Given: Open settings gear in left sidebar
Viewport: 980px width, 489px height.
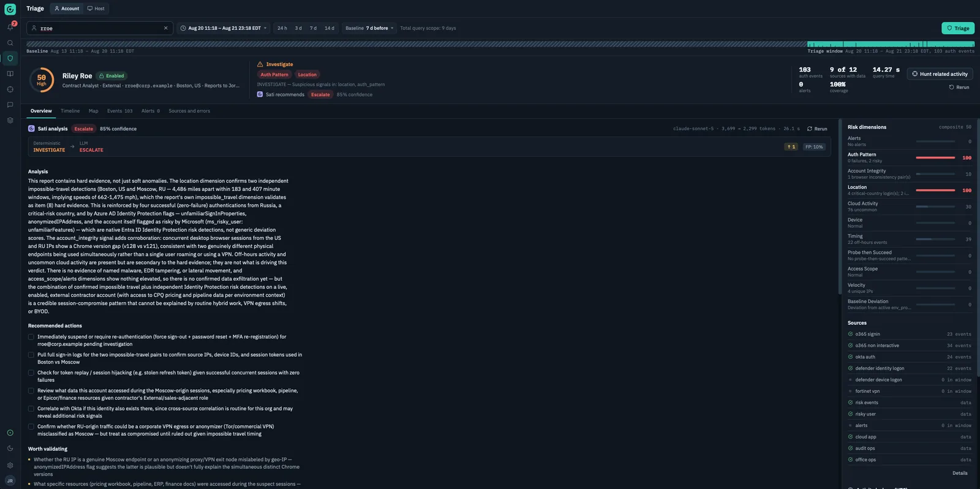Looking at the screenshot, I should tap(10, 465).
